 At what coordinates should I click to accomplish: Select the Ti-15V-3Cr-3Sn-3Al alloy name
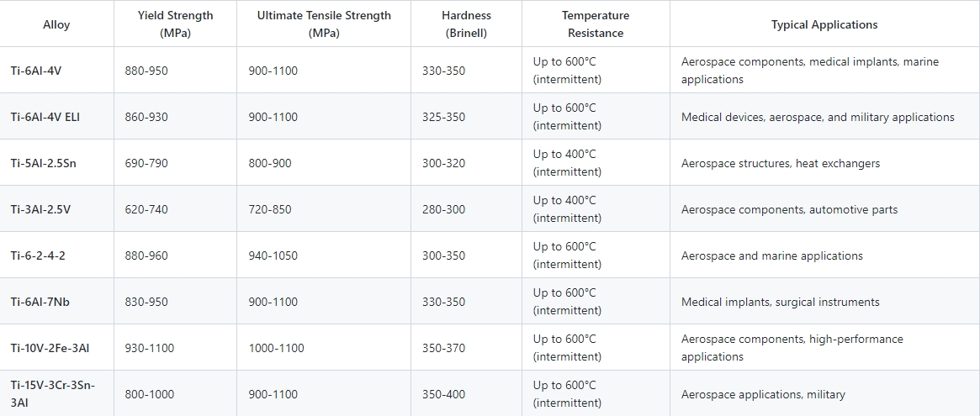tap(53, 393)
